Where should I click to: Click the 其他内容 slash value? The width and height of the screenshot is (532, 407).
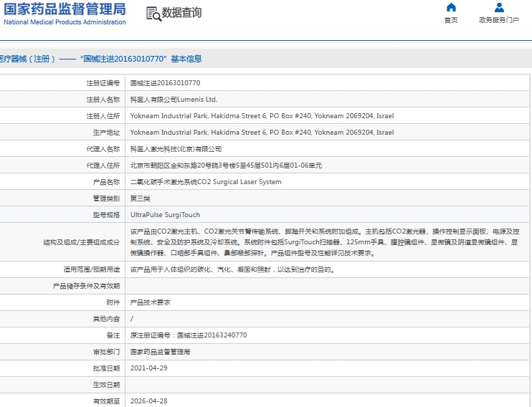pos(132,319)
